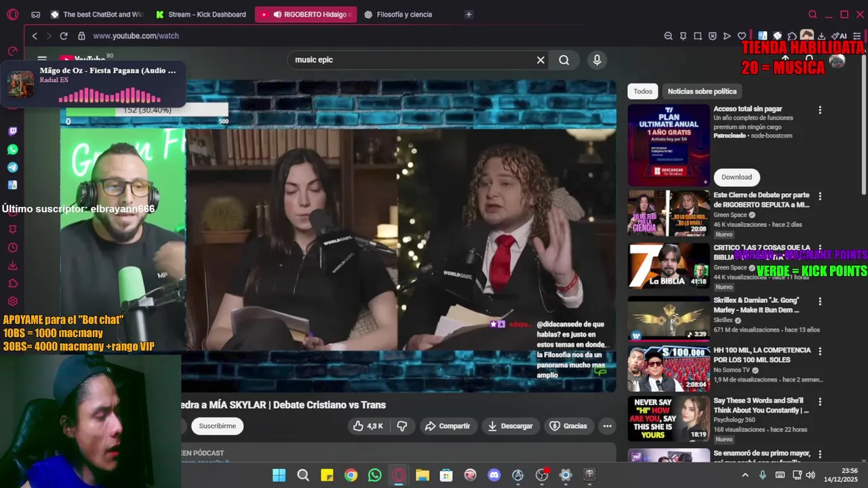This screenshot has height=488, width=868.
Task: Open the Opera AI assistant button
Action: point(838,36)
